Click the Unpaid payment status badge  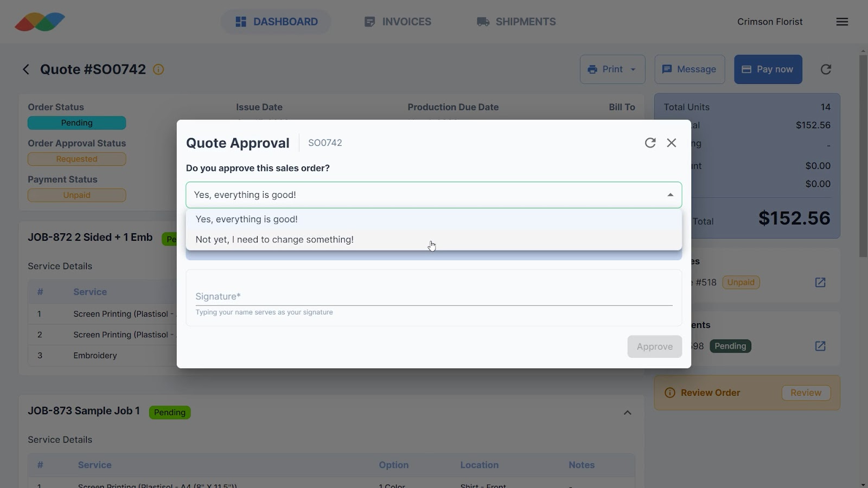[76, 195]
